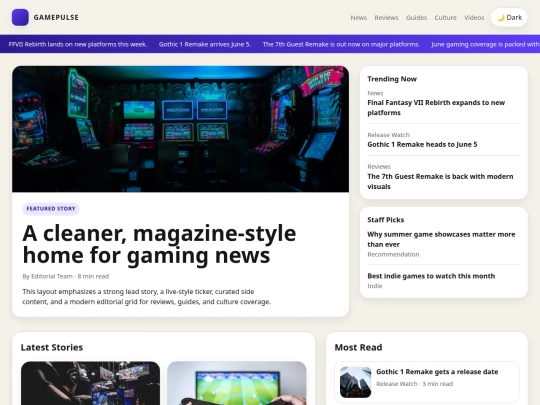Click the featured story summary paragraph

point(147,297)
